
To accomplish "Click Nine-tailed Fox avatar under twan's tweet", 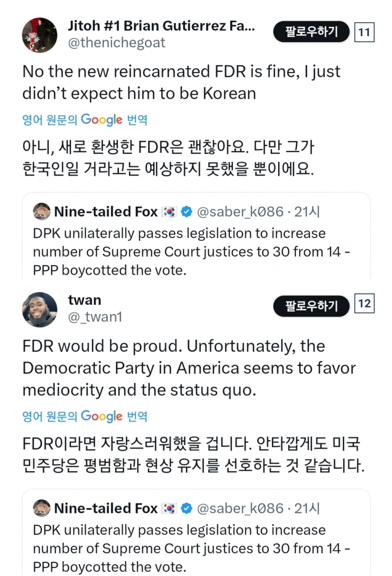I will [42, 508].
